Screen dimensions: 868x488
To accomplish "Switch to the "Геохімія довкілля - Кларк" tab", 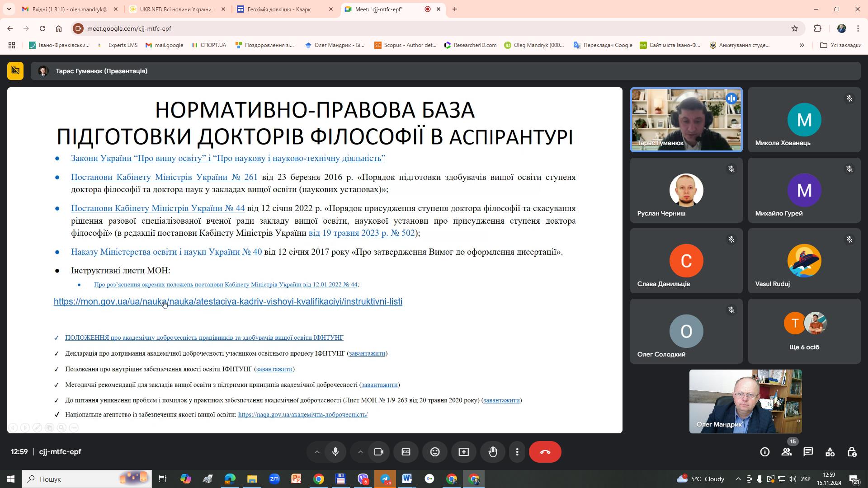I will tap(280, 9).
